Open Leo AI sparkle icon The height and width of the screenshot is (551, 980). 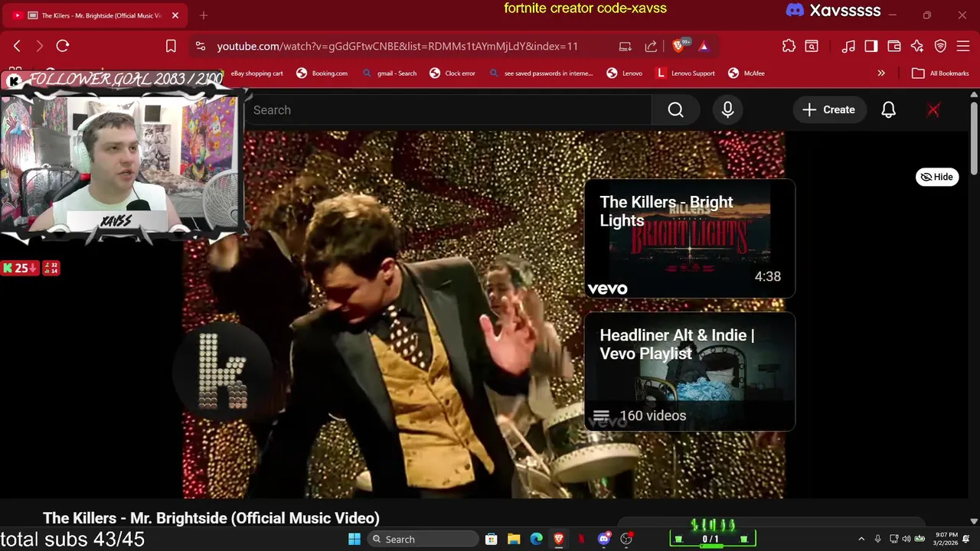pyautogui.click(x=917, y=46)
